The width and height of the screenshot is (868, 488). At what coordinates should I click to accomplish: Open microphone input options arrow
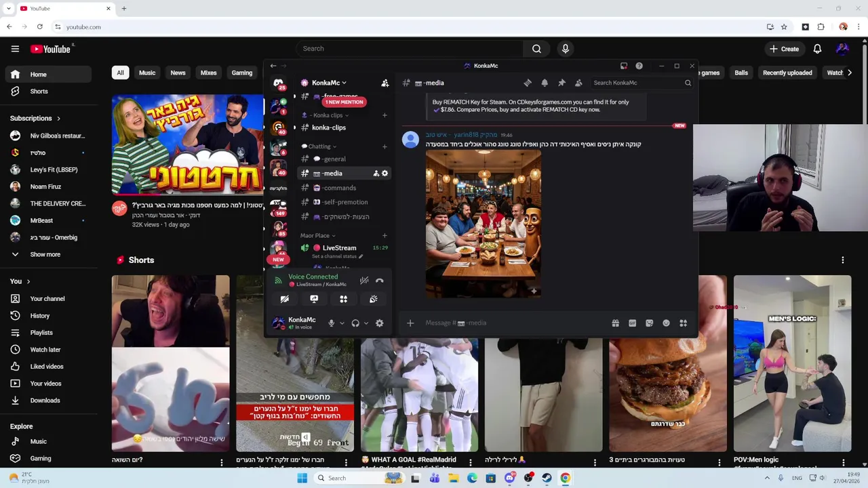341,323
